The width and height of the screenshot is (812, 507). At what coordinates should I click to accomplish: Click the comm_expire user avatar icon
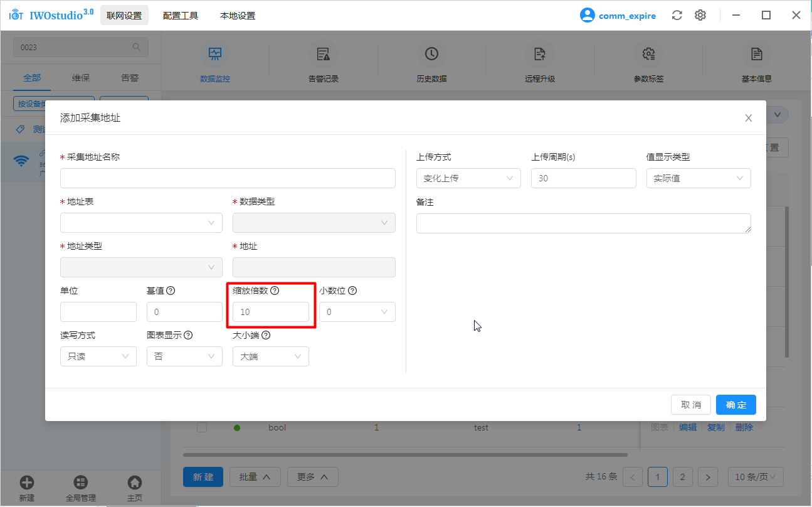[x=587, y=16]
